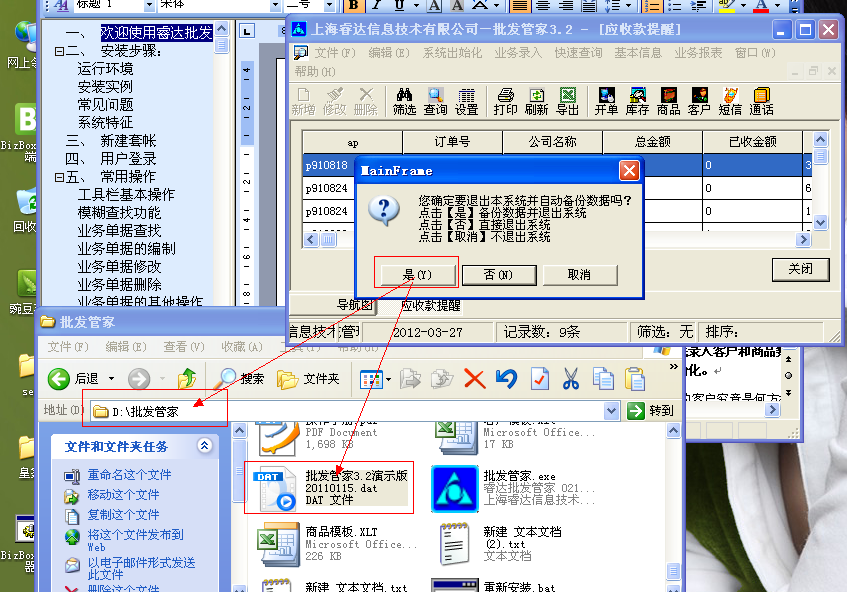Viewport: 847px width, 592px height.
Task: Select the 批发管家3.2演示版 DAT file icon
Action: 275,488
